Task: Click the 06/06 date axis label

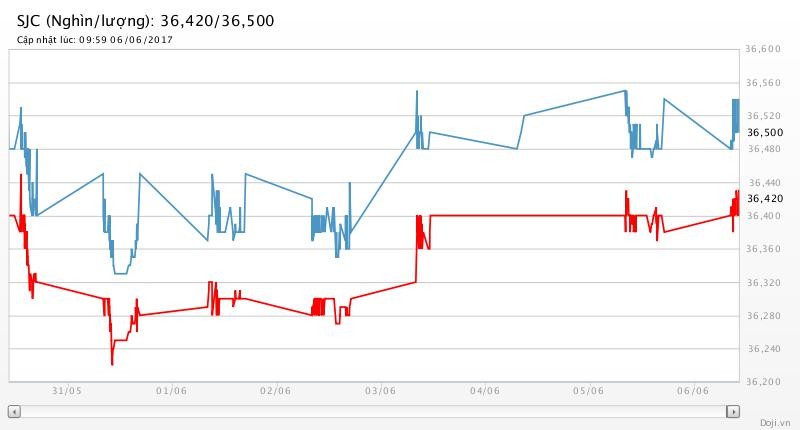Action: [693, 391]
